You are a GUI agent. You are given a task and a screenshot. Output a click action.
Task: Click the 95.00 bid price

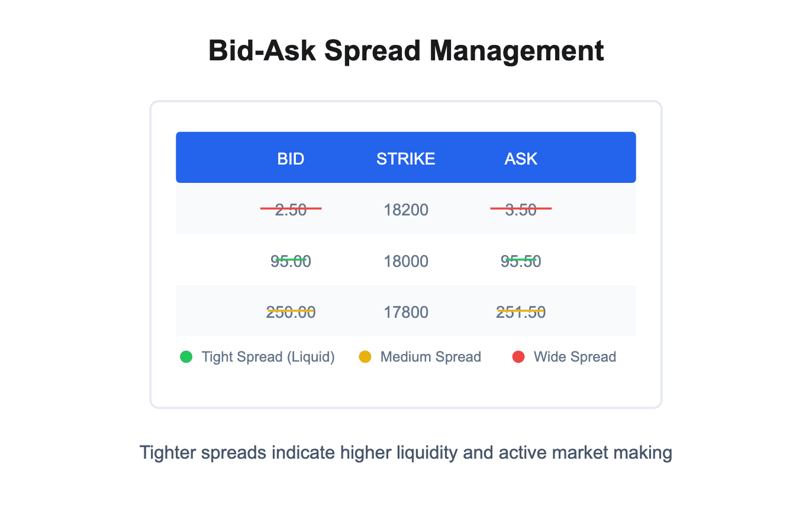click(x=291, y=261)
